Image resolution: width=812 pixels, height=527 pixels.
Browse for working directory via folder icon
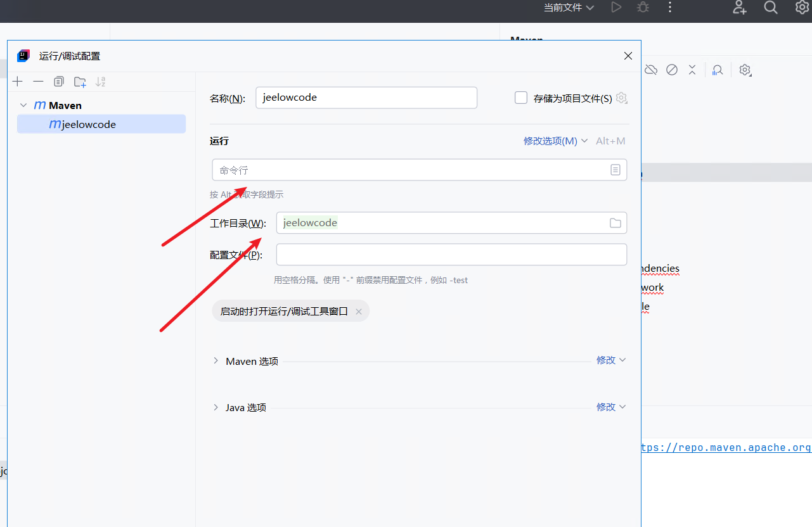pos(615,223)
